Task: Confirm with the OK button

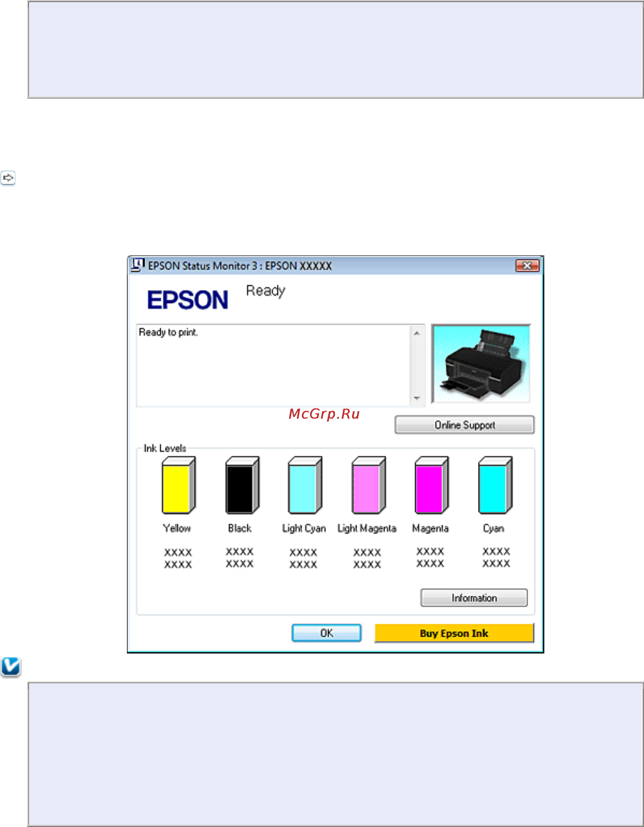Action: (326, 633)
